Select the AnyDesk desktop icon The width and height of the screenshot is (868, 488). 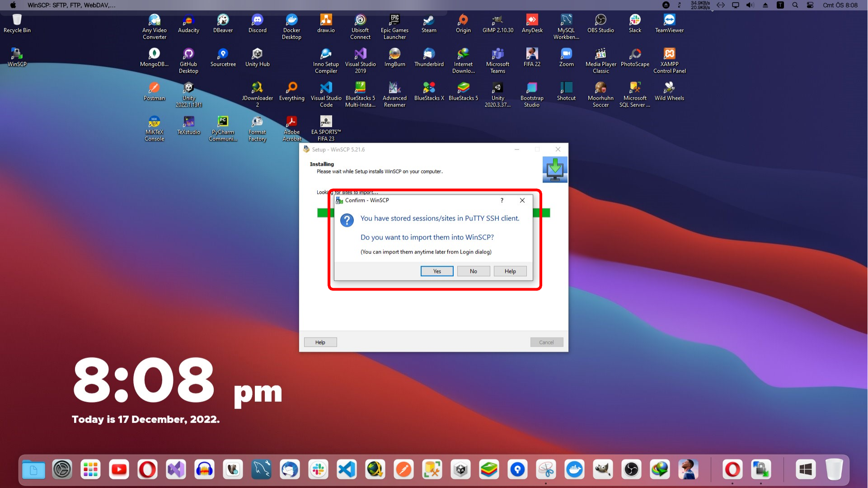click(532, 23)
